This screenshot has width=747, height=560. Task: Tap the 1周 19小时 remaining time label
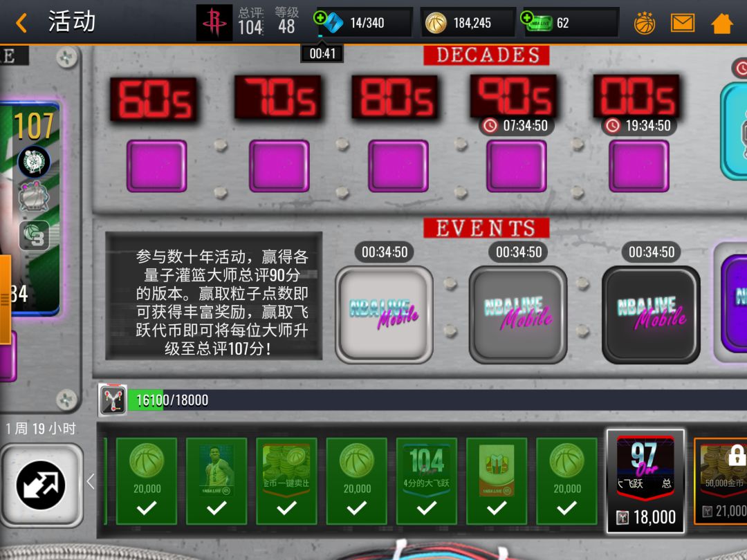click(x=41, y=429)
